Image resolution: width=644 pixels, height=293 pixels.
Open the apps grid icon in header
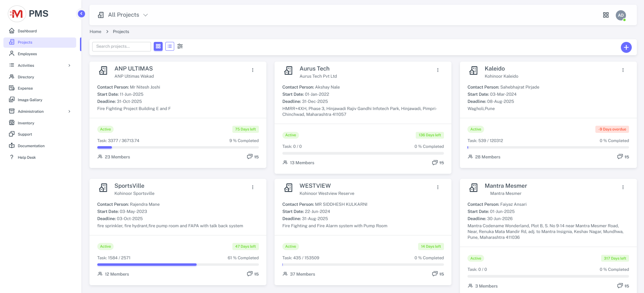tap(606, 15)
